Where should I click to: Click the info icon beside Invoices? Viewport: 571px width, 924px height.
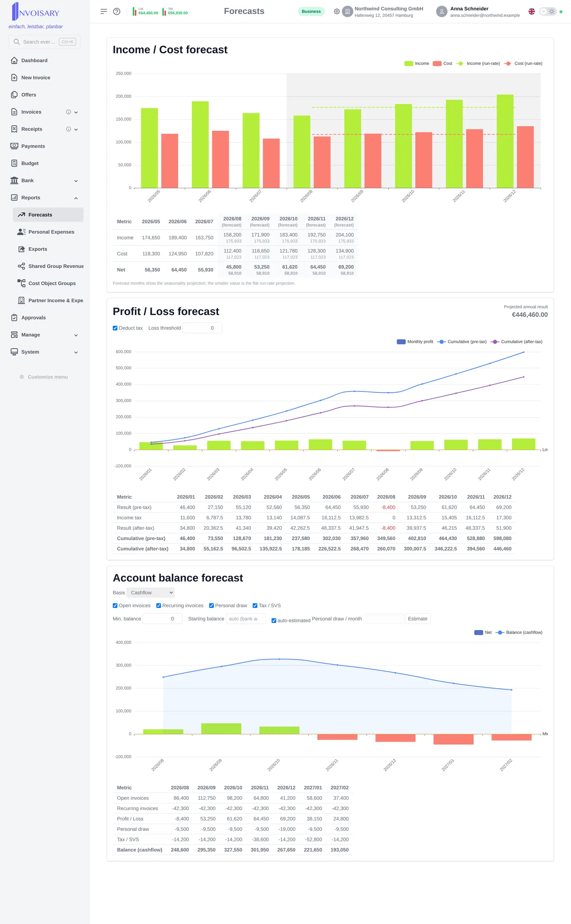coord(69,112)
